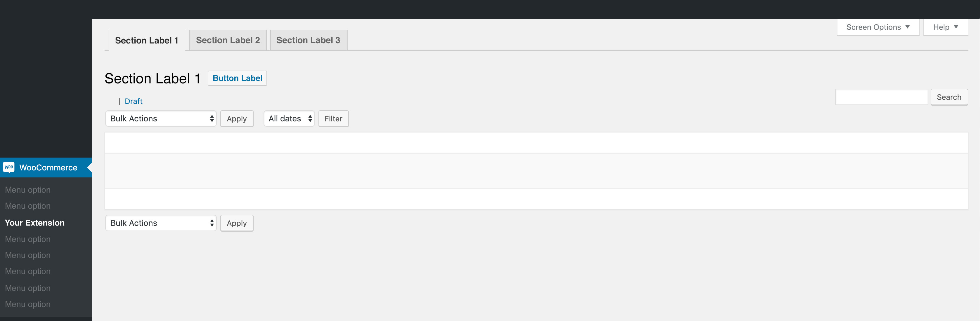Click the Filter button
The image size is (980, 321).
tap(333, 118)
